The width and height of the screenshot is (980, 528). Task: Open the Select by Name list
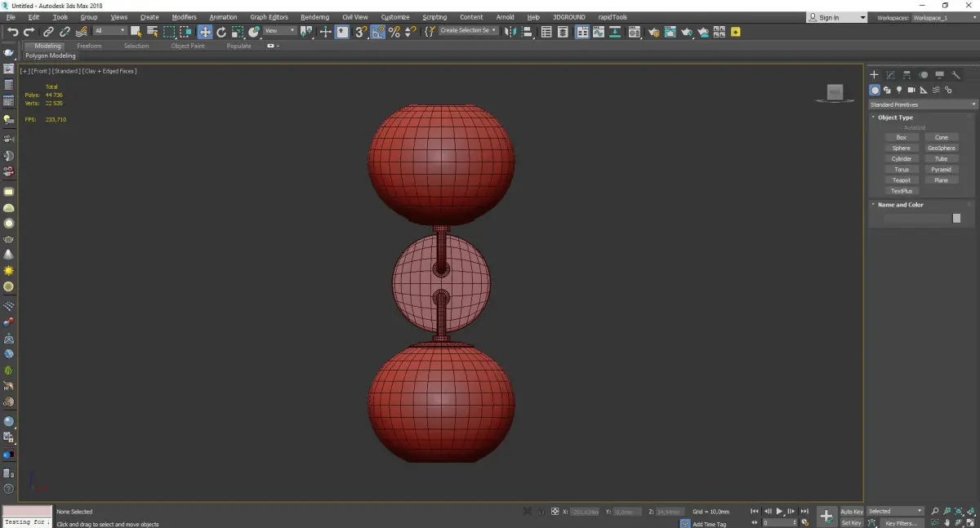(x=152, y=32)
